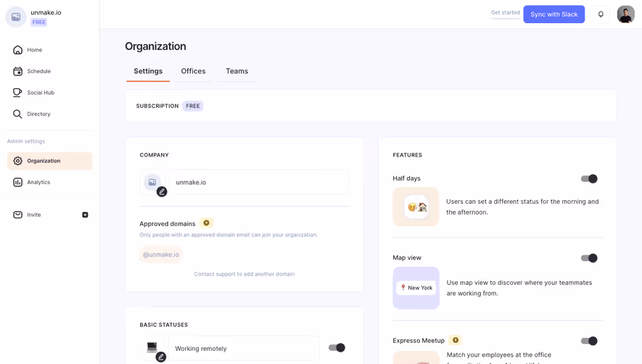Screen dimensions: 642x364
Task: Click the FREE subscription badge
Action: click(193, 106)
